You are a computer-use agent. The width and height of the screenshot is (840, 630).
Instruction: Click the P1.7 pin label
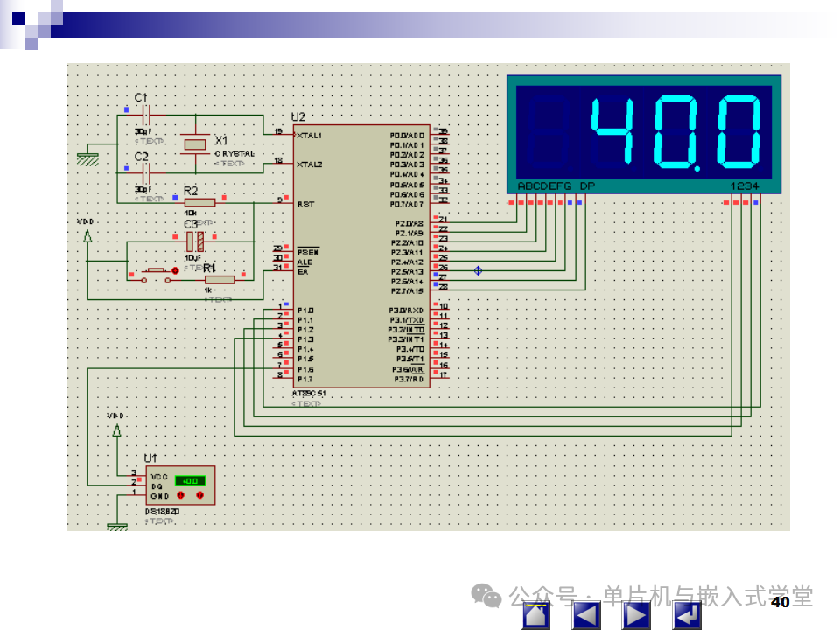click(305, 379)
